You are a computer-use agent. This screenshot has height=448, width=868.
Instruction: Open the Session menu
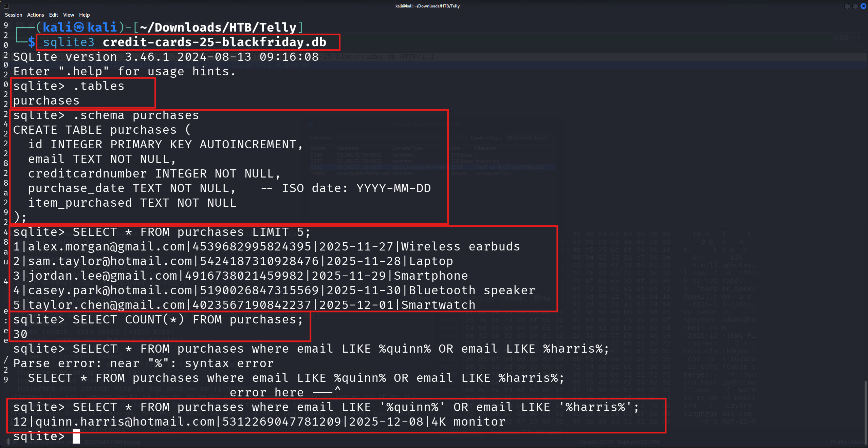[x=14, y=15]
